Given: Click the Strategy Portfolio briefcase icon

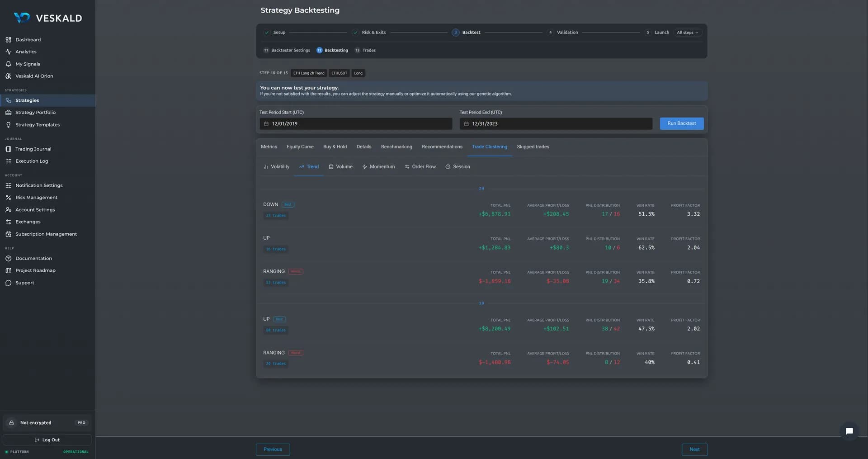Looking at the screenshot, I should pos(8,113).
